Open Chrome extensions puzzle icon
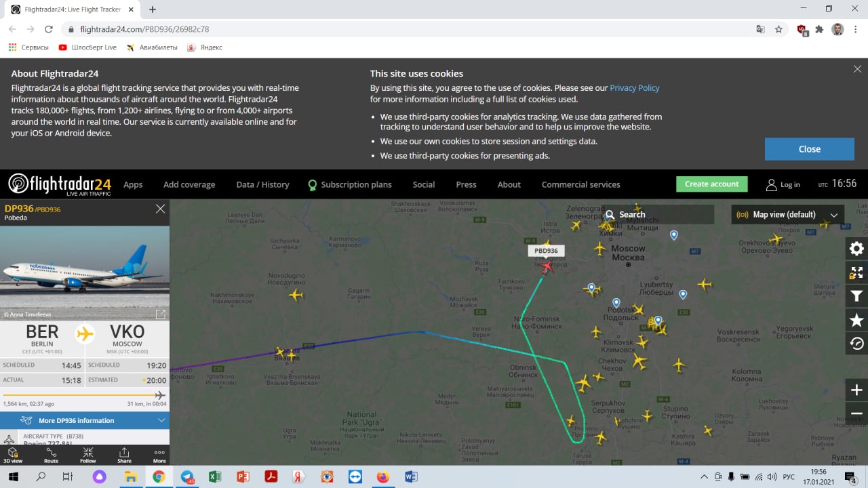Screen dimensions: 868x488 pyautogui.click(x=819, y=29)
